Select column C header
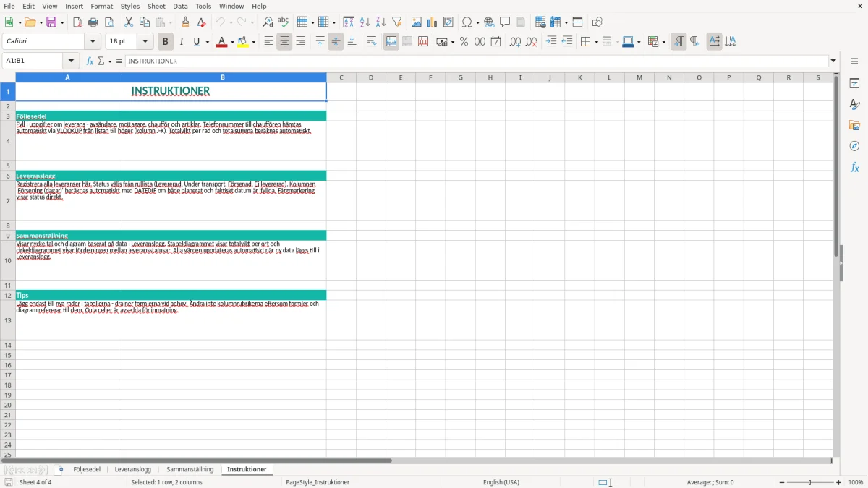 pyautogui.click(x=341, y=77)
